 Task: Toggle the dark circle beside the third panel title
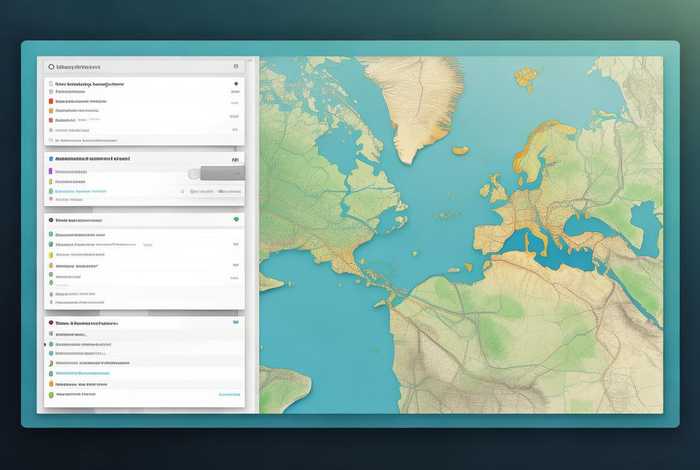tap(50, 218)
